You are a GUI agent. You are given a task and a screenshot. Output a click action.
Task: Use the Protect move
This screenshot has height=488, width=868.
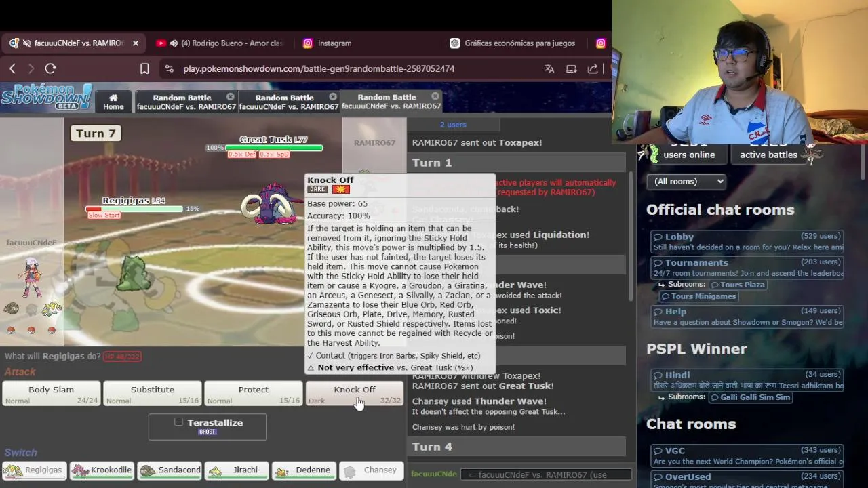click(254, 394)
